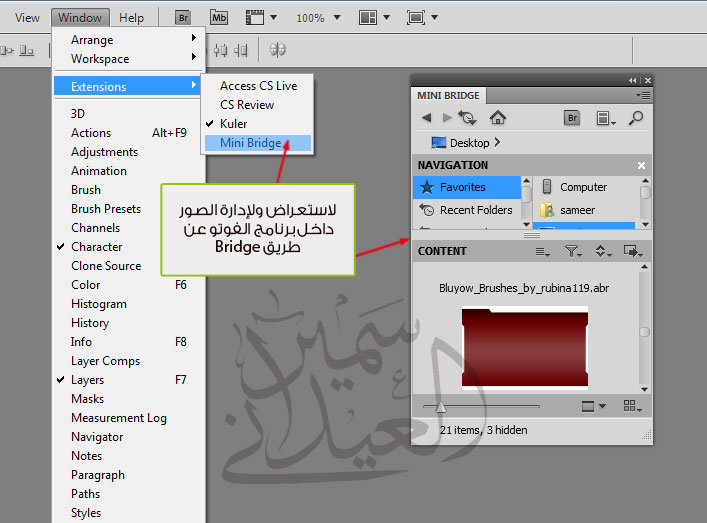Click Recent Folders in Navigation pane

tap(475, 210)
